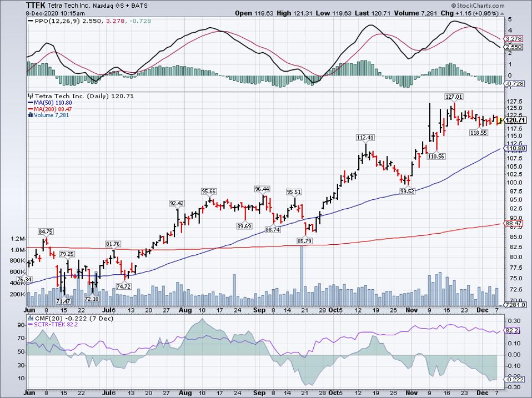The width and height of the screenshot is (532, 398).
Task: Click the 92.42 price annotation
Action: click(177, 203)
